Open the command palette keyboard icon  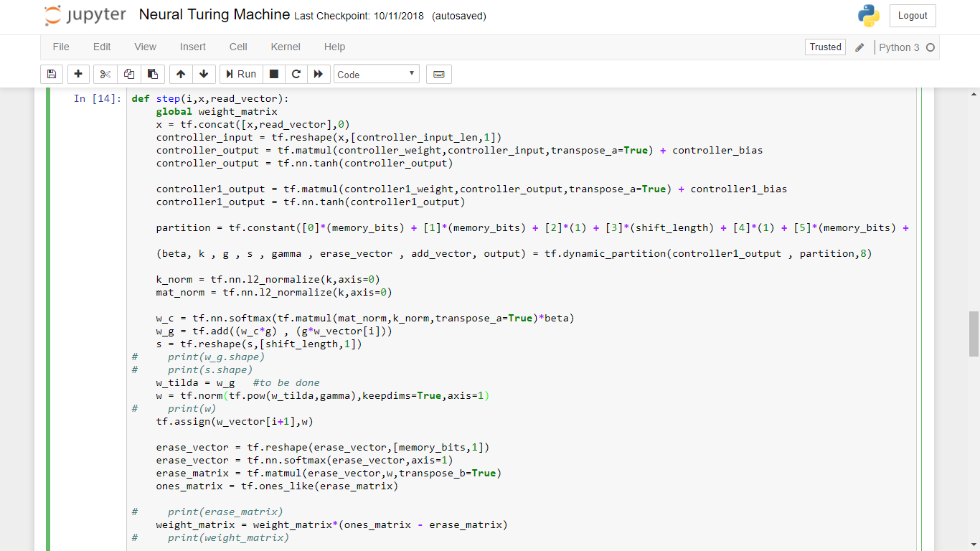click(439, 74)
